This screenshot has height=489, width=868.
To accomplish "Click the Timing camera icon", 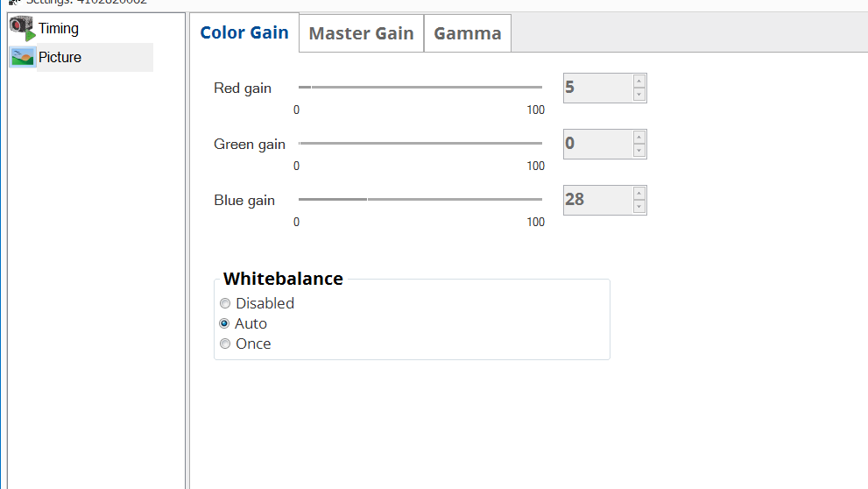I will click(x=22, y=29).
